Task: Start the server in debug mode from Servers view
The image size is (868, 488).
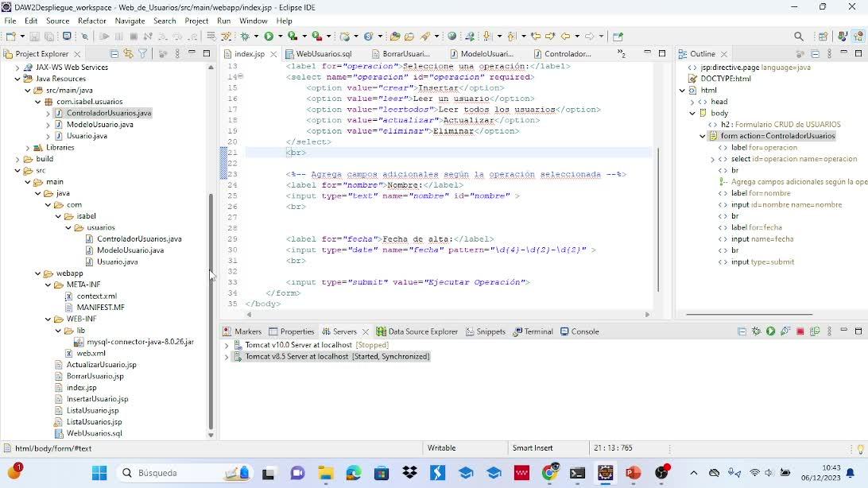Action: click(x=756, y=331)
